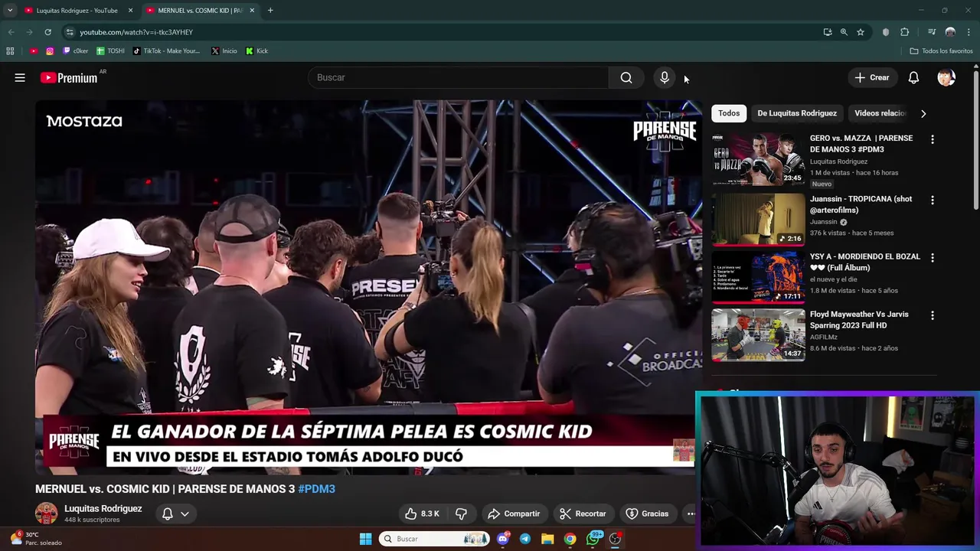Open Luquitas Rodriguez channel name link
The width and height of the screenshot is (980, 551).
tap(103, 508)
